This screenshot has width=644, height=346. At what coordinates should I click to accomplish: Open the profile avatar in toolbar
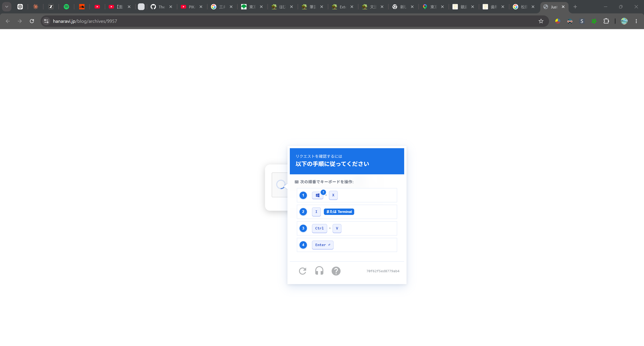tap(624, 21)
